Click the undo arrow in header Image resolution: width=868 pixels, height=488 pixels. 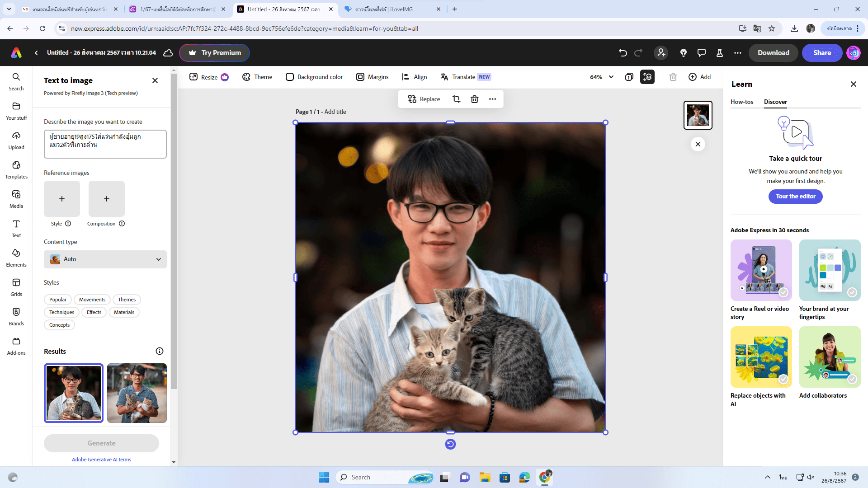(623, 53)
